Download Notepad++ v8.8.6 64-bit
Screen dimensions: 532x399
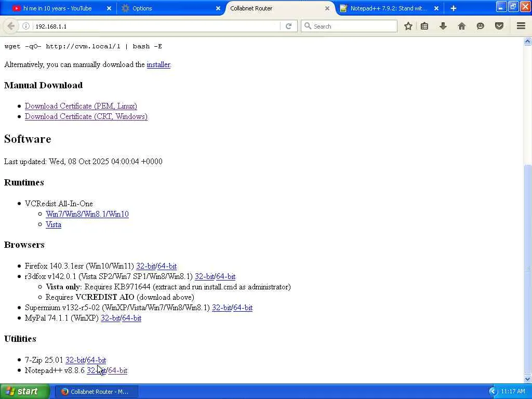pos(118,370)
